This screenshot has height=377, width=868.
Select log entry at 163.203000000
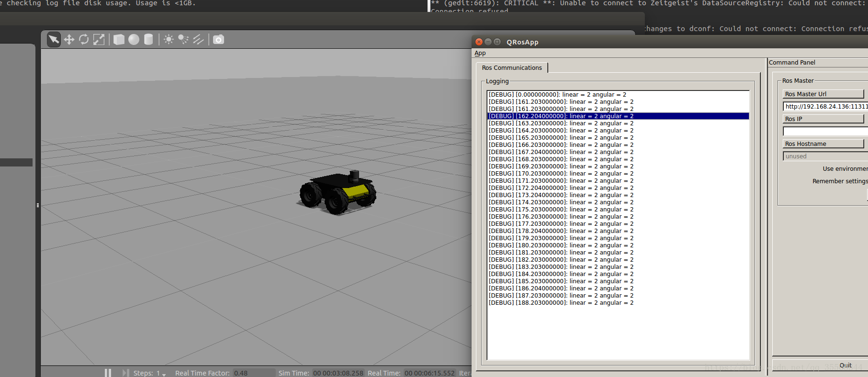point(618,123)
